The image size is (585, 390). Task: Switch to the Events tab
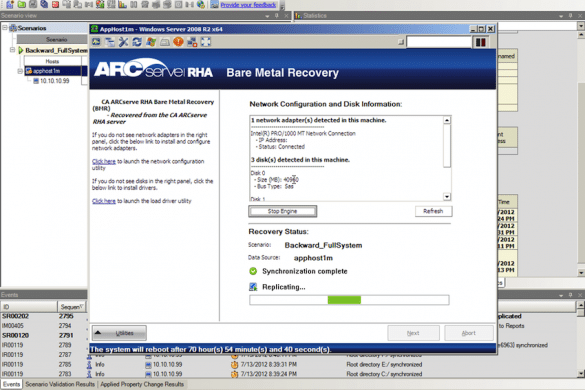click(x=12, y=384)
